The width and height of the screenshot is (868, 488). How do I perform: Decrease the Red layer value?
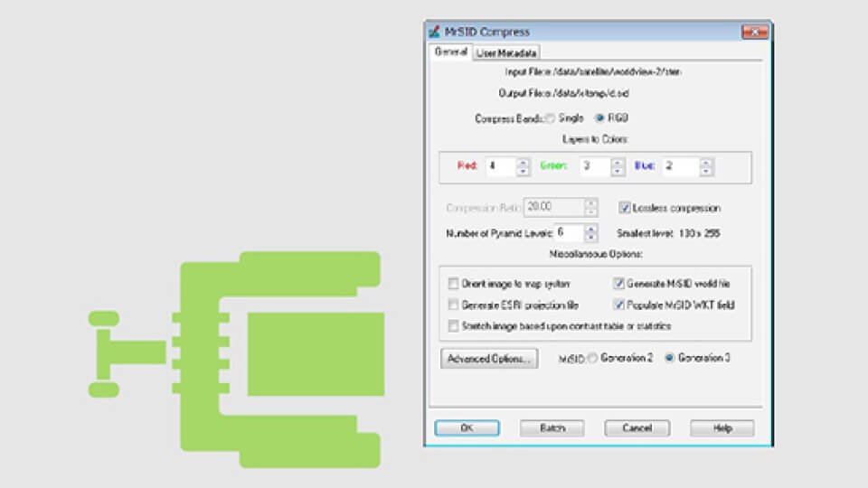pyautogui.click(x=523, y=171)
